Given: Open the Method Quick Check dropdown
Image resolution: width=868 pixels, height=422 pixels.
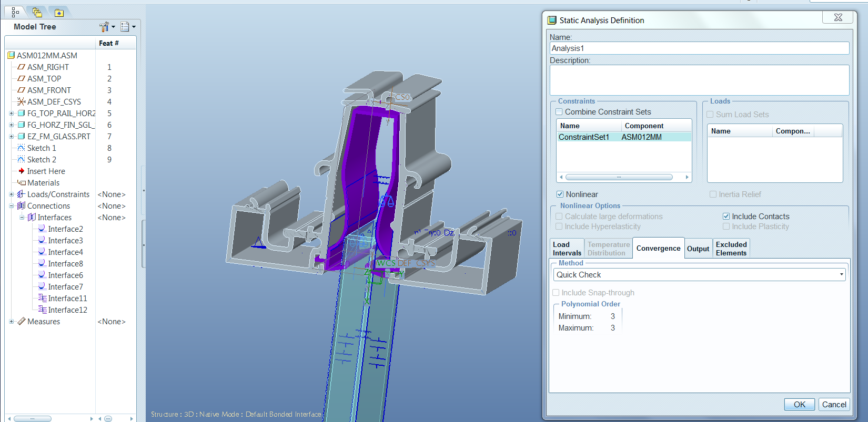Looking at the screenshot, I should pyautogui.click(x=699, y=275).
